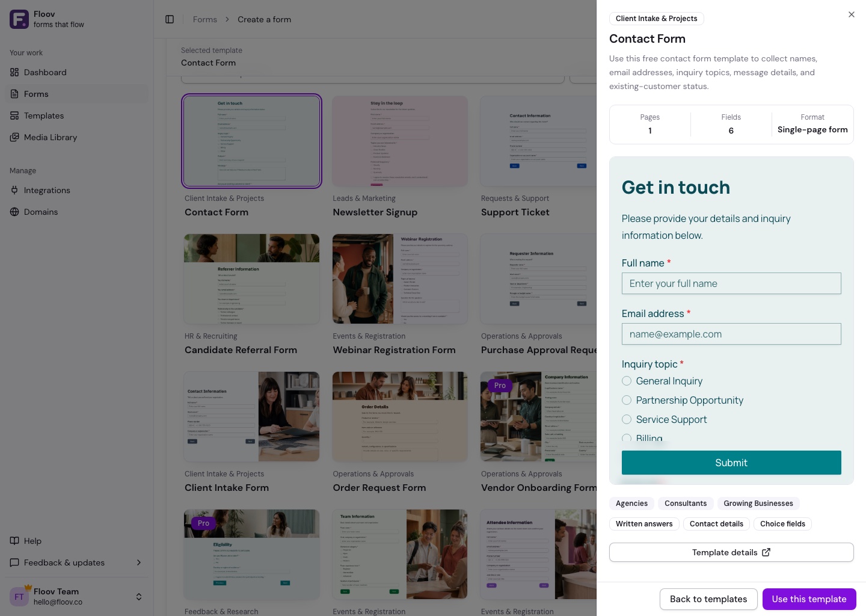
Task: Open the Client Intake Form thumbnail
Action: (251, 417)
